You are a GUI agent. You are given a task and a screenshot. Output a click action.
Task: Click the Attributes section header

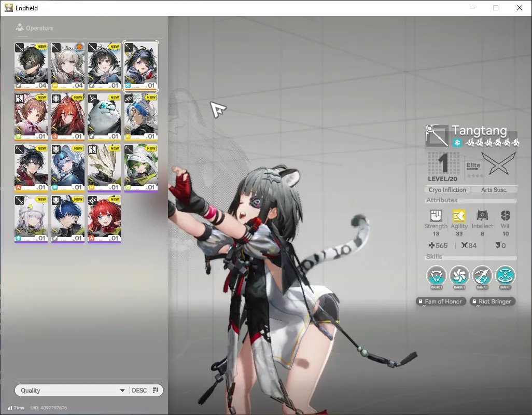click(x=442, y=200)
